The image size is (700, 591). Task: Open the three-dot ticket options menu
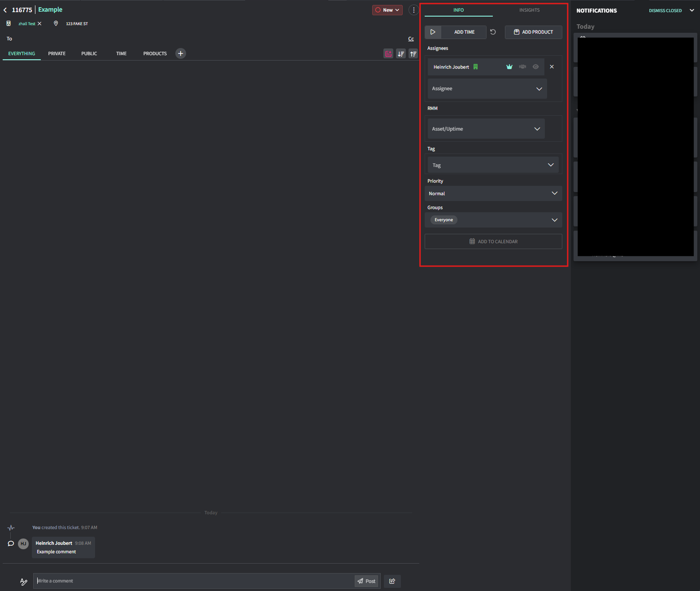pyautogui.click(x=413, y=10)
